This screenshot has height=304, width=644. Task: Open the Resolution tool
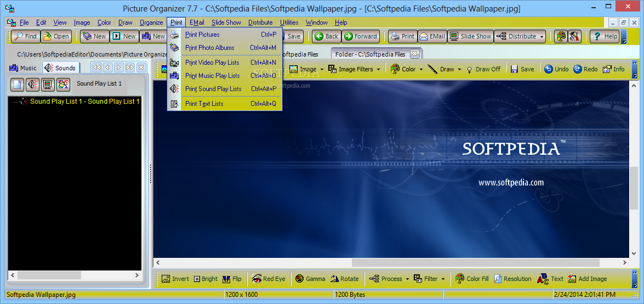(512, 279)
